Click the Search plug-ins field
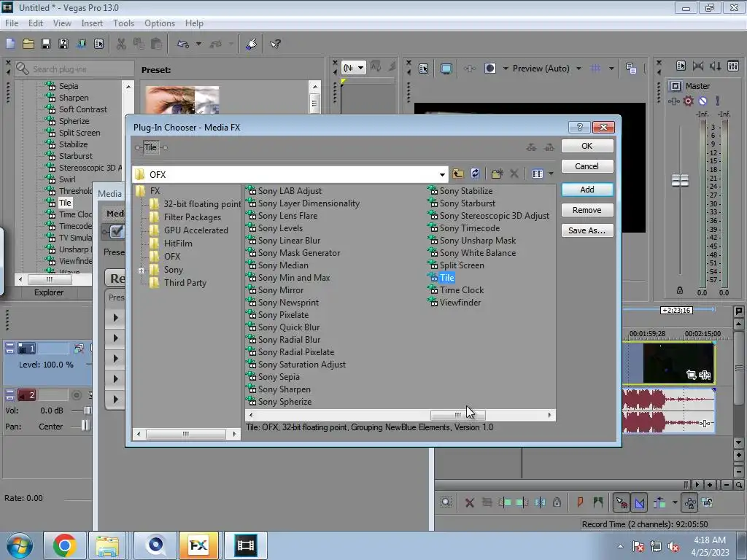The height and width of the screenshot is (560, 747). [x=74, y=69]
